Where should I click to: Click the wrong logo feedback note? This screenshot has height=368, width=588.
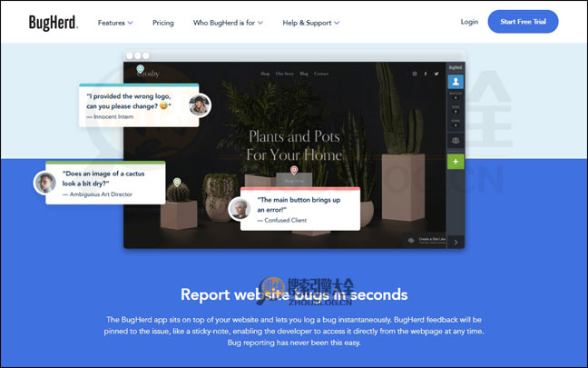pyautogui.click(x=139, y=105)
